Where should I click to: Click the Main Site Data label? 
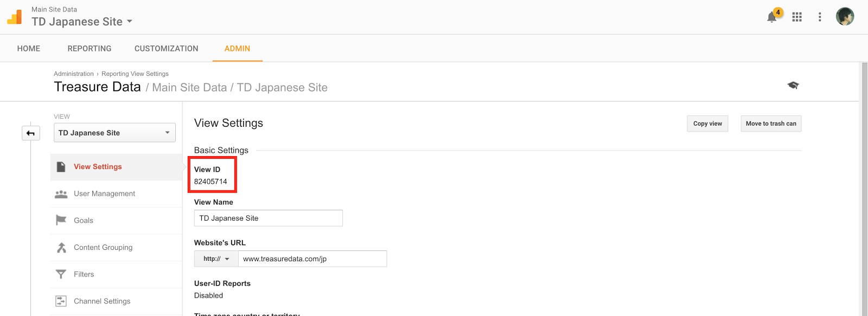click(54, 9)
